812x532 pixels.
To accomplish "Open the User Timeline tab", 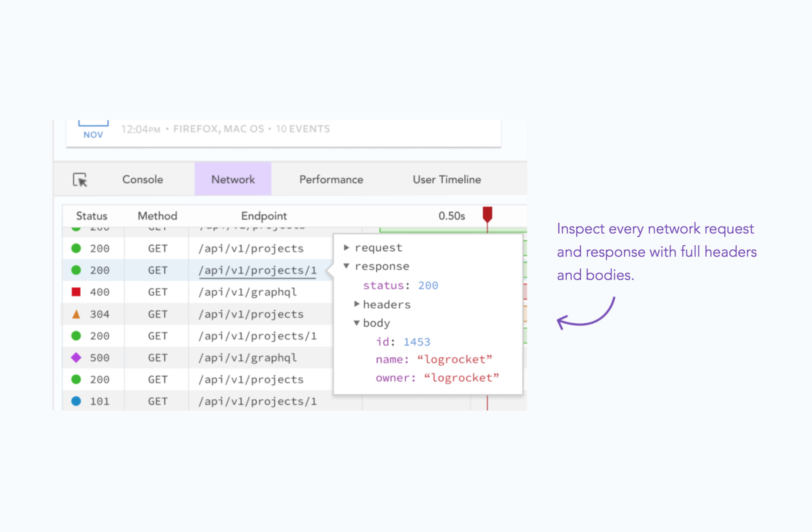I will [447, 179].
